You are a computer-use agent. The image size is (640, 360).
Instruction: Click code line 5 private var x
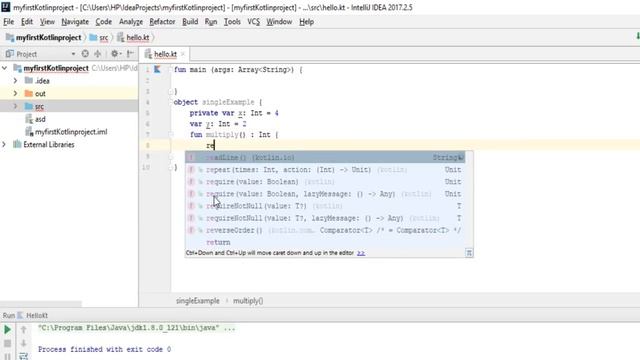point(234,113)
